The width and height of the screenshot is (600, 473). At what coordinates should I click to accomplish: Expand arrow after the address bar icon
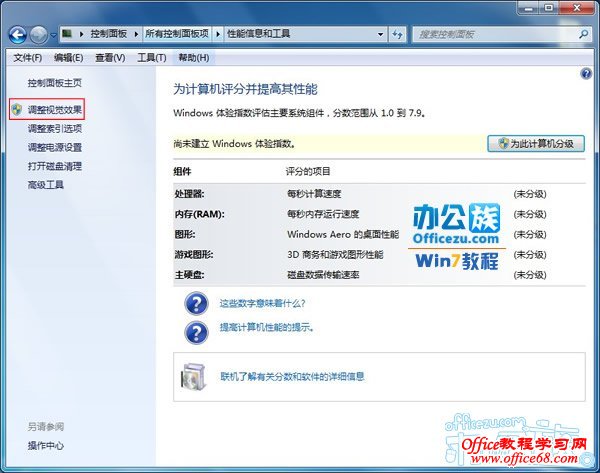click(82, 34)
